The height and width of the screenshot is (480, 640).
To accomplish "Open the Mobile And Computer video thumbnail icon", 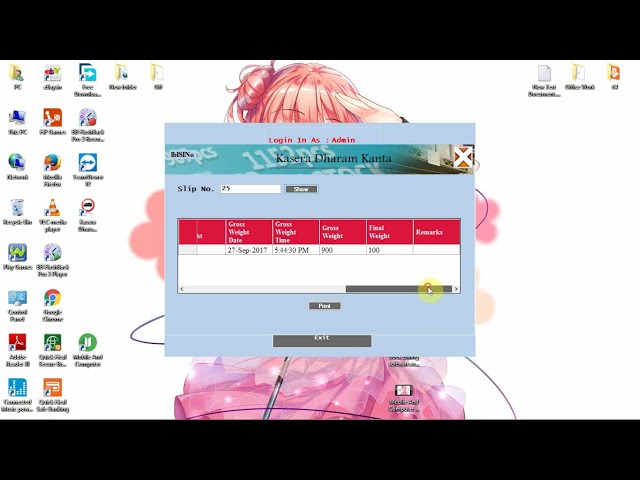I will click(x=404, y=398).
